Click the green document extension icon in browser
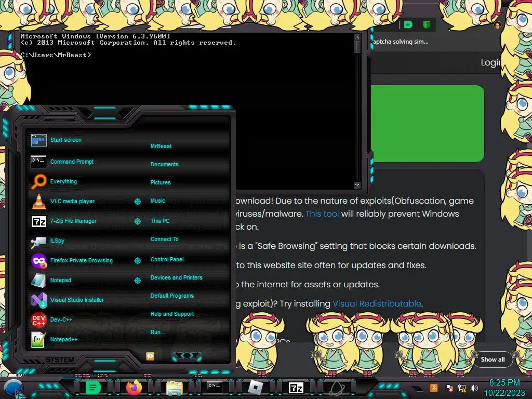532x399 pixels. pos(408,24)
